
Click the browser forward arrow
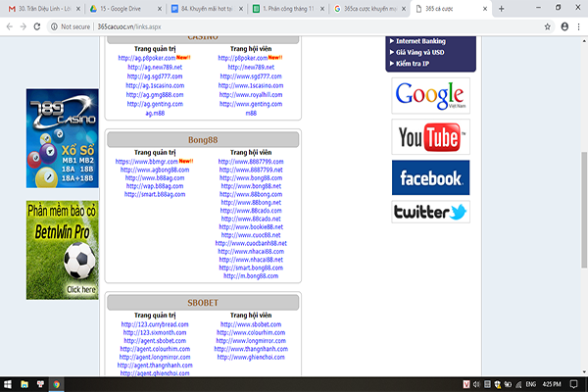24,26
